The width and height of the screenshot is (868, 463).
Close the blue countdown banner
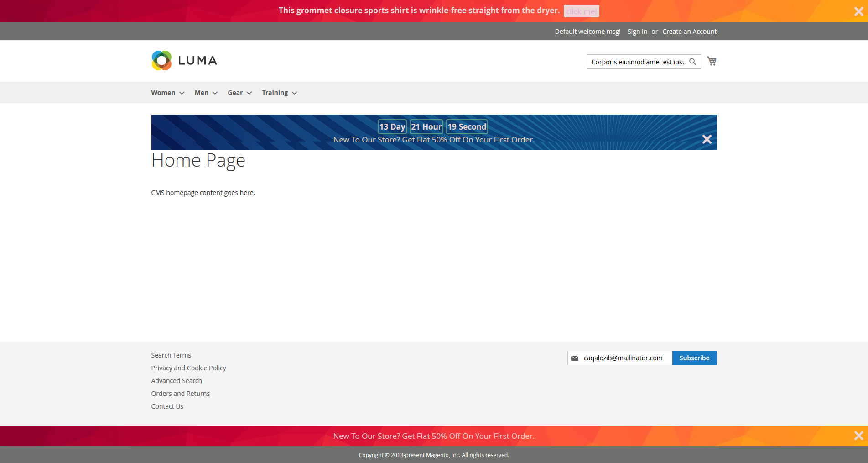pyautogui.click(x=707, y=139)
